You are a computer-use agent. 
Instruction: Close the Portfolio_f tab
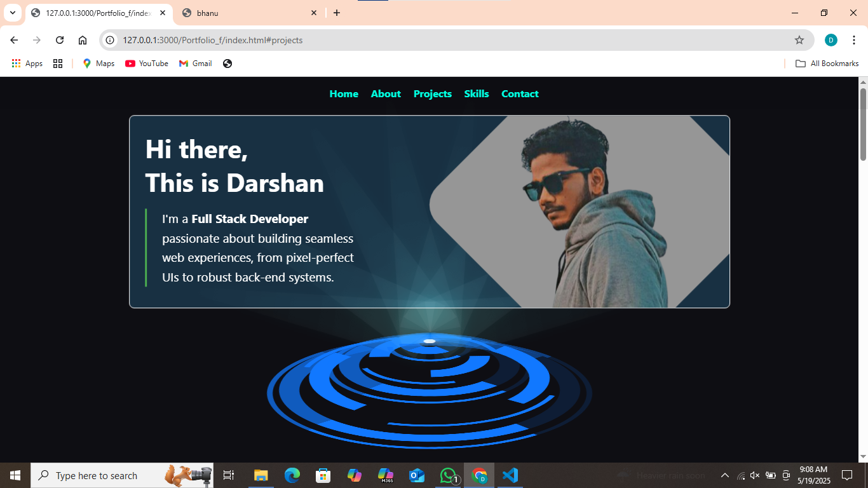tap(162, 13)
